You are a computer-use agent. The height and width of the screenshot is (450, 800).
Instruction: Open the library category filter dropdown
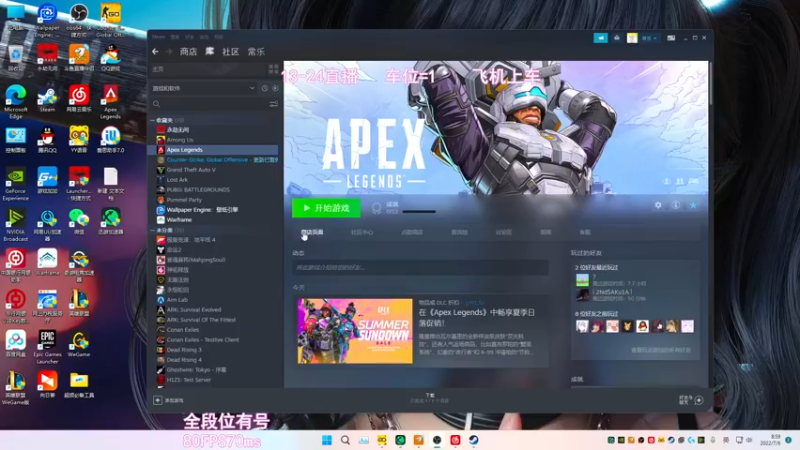(x=204, y=88)
